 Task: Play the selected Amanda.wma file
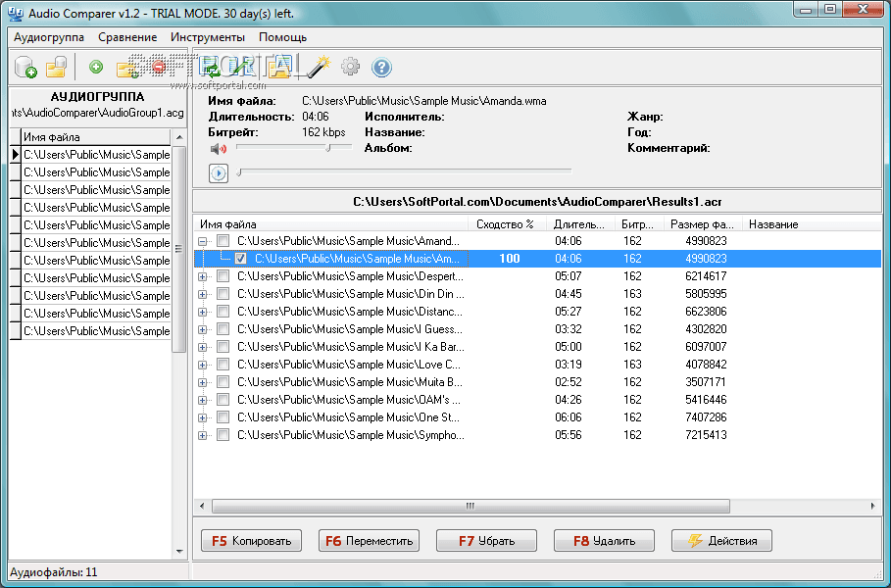click(x=219, y=172)
